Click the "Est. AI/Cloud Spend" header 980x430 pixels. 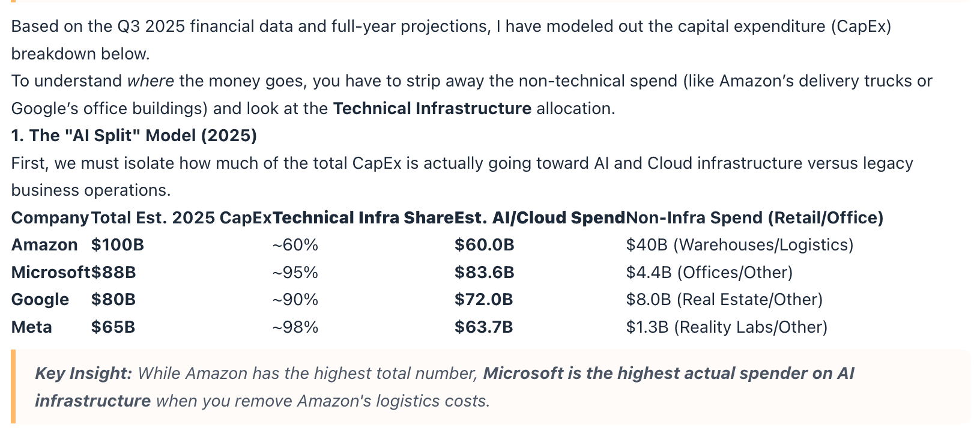539,217
